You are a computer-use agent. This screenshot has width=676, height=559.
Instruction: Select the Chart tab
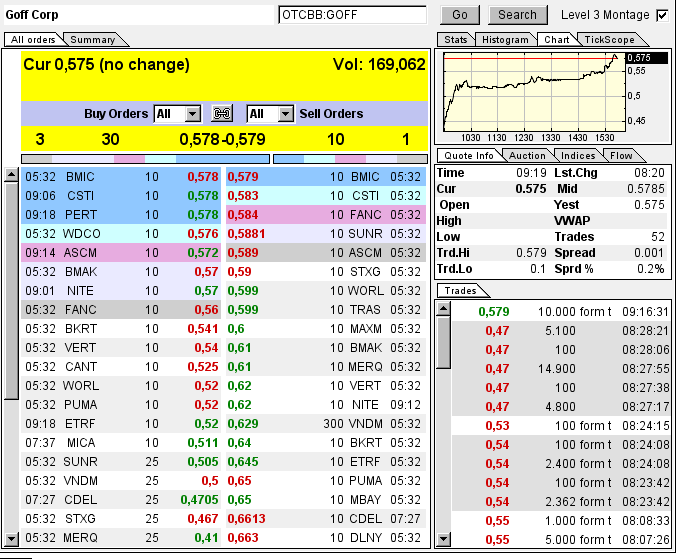click(557, 40)
